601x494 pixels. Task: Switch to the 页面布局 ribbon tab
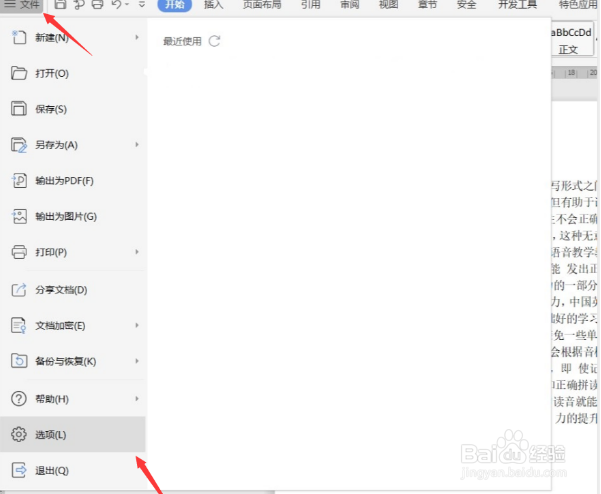coord(262,5)
